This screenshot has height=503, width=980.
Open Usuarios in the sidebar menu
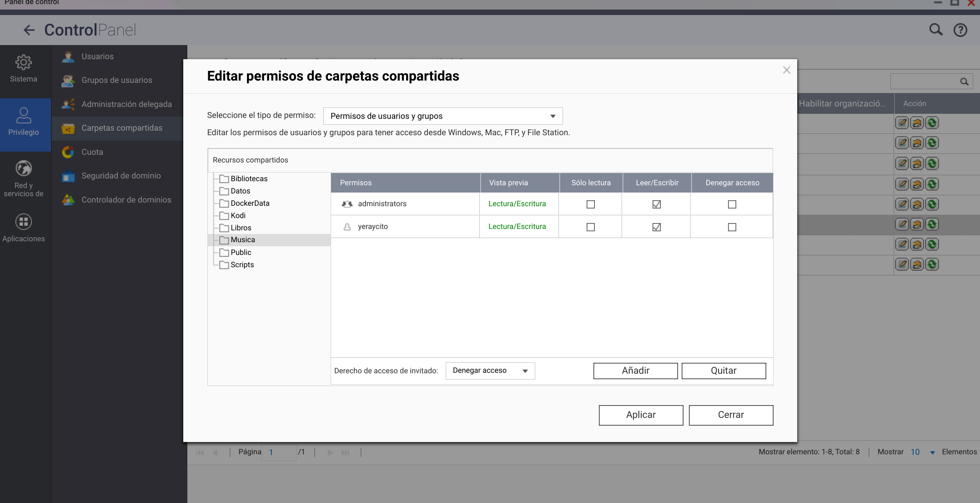[97, 56]
